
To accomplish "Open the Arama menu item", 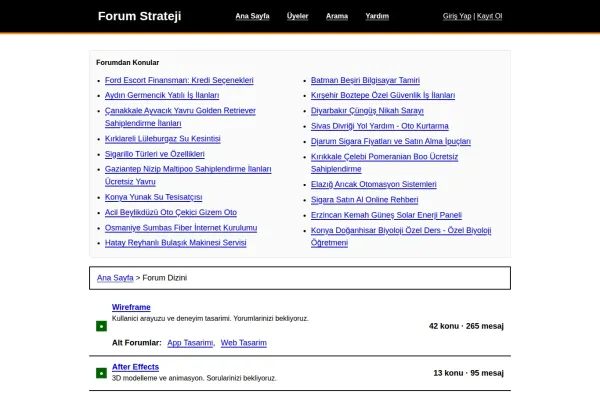I will pos(337,16).
